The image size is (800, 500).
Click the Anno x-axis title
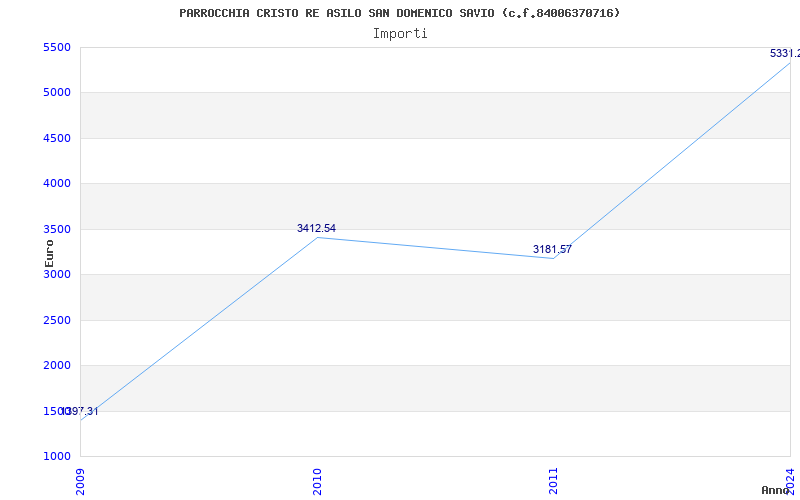[x=775, y=490]
